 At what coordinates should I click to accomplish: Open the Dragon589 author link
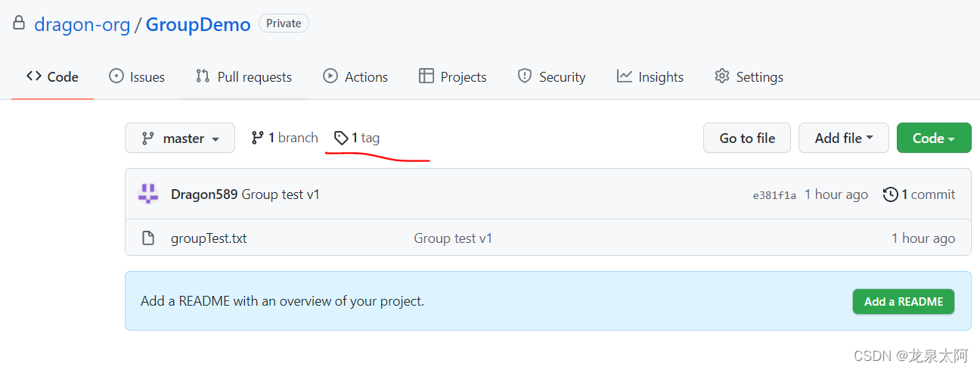[x=205, y=194]
